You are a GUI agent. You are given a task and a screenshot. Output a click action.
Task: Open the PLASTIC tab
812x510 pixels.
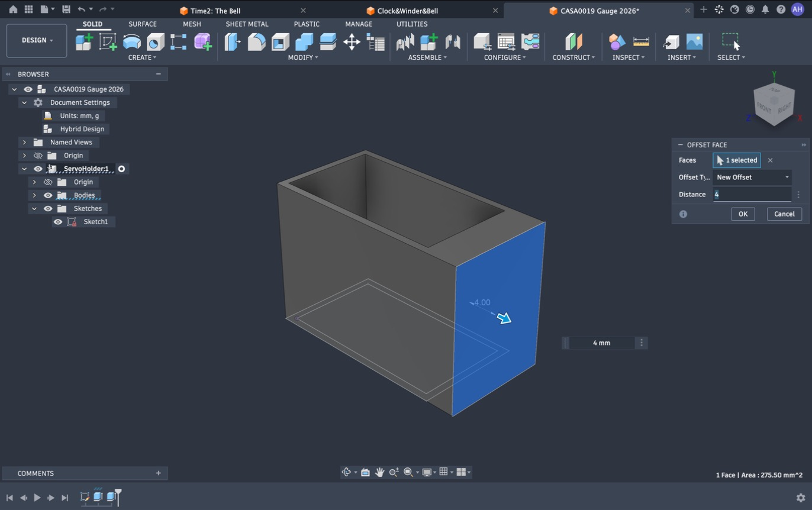coord(307,24)
